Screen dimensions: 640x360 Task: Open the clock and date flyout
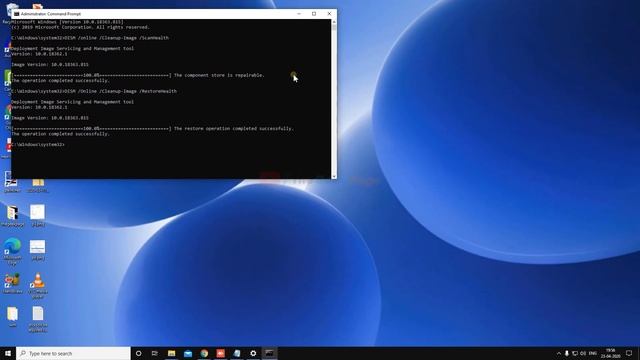pos(611,353)
